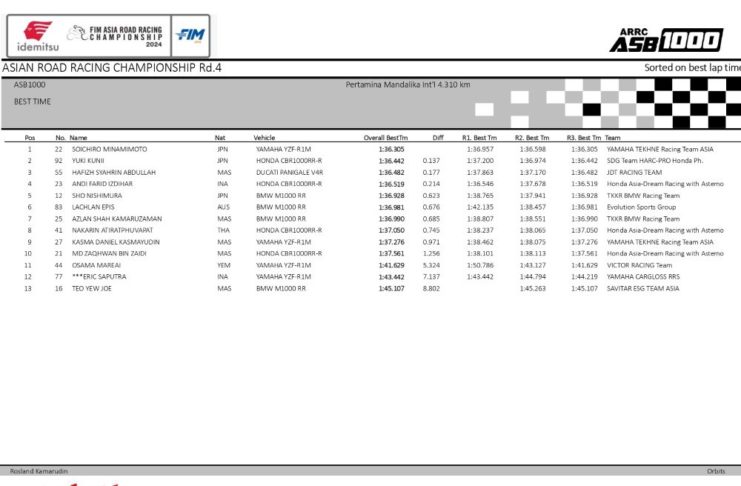Click the 'Evolution Sports Group' team entry
The image size is (741, 486).
click(x=640, y=207)
